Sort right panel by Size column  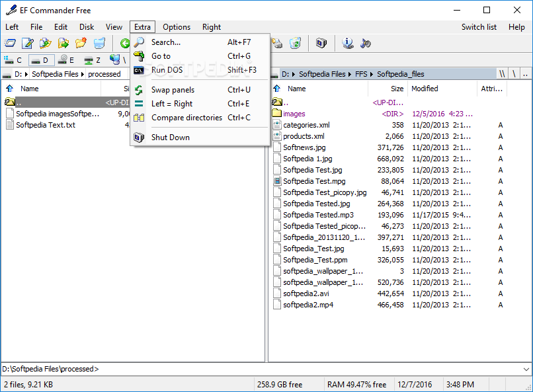pyautogui.click(x=388, y=89)
